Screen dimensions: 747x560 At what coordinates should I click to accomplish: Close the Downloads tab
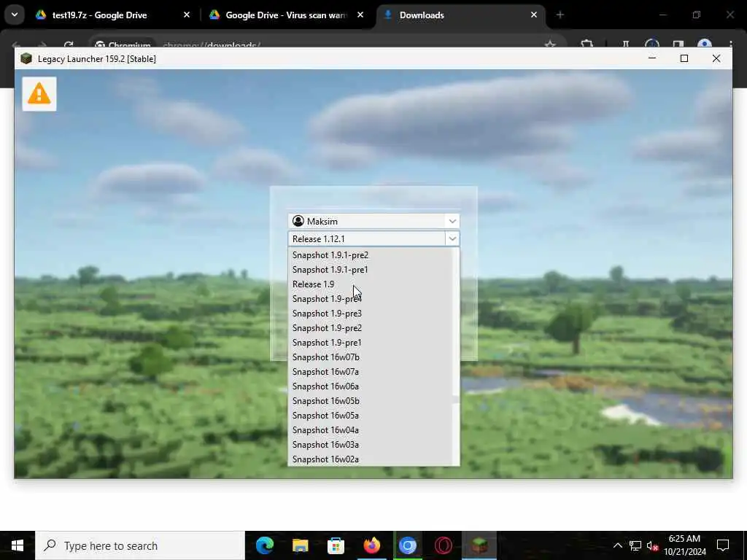[x=534, y=15]
